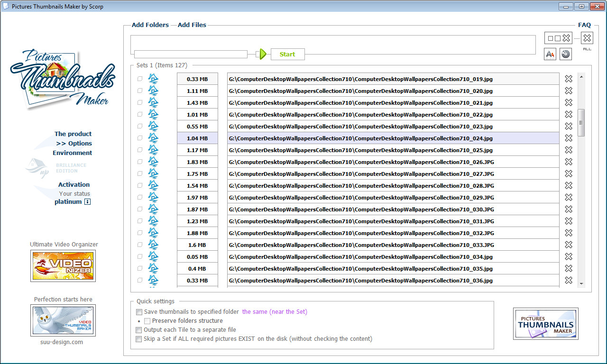Remove file _030.JPG with its X icon

[x=569, y=209]
